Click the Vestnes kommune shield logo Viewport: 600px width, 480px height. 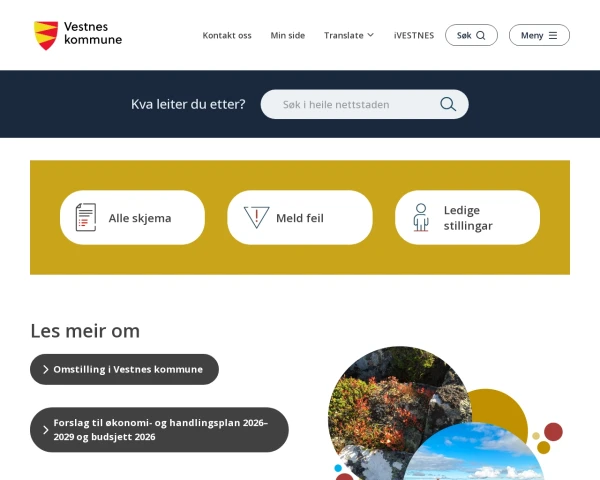46,35
